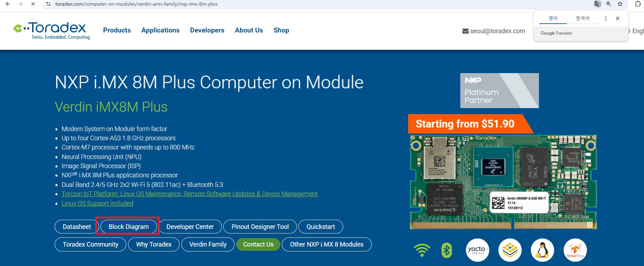
Task: Close the Google Translate popup
Action: (618, 18)
